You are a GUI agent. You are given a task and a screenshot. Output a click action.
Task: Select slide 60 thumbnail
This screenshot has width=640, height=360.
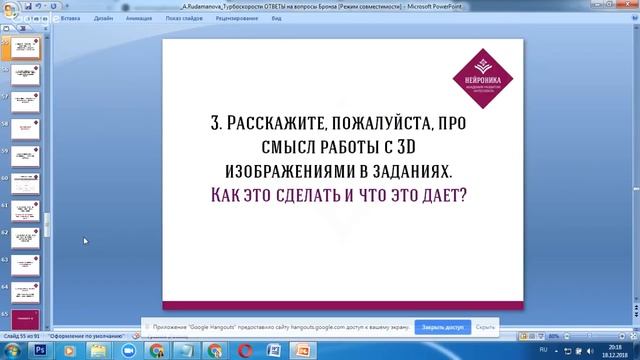pyautogui.click(x=25, y=184)
